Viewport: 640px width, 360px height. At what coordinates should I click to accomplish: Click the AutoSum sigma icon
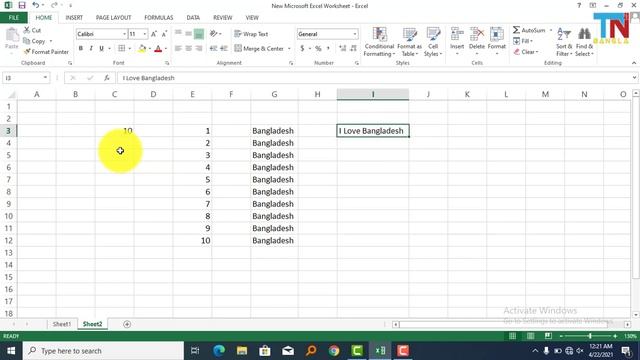[x=517, y=30]
